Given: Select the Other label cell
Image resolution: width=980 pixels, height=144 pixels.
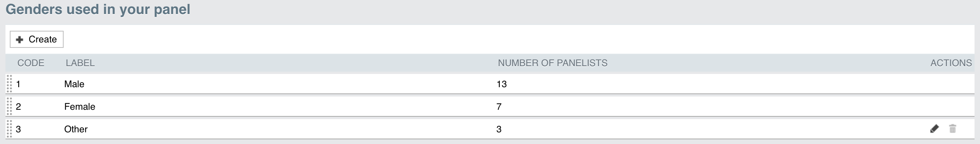Looking at the screenshot, I should pyautogui.click(x=76, y=129).
